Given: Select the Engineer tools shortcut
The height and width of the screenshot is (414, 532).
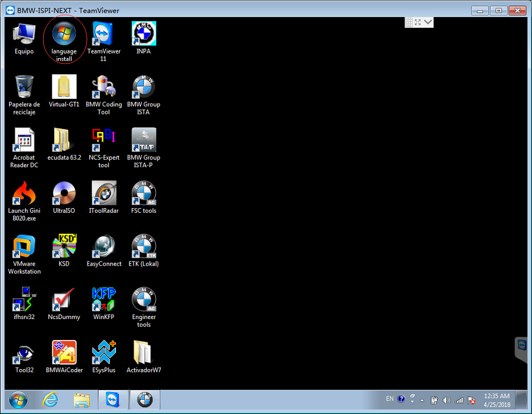Looking at the screenshot, I should coord(144,308).
